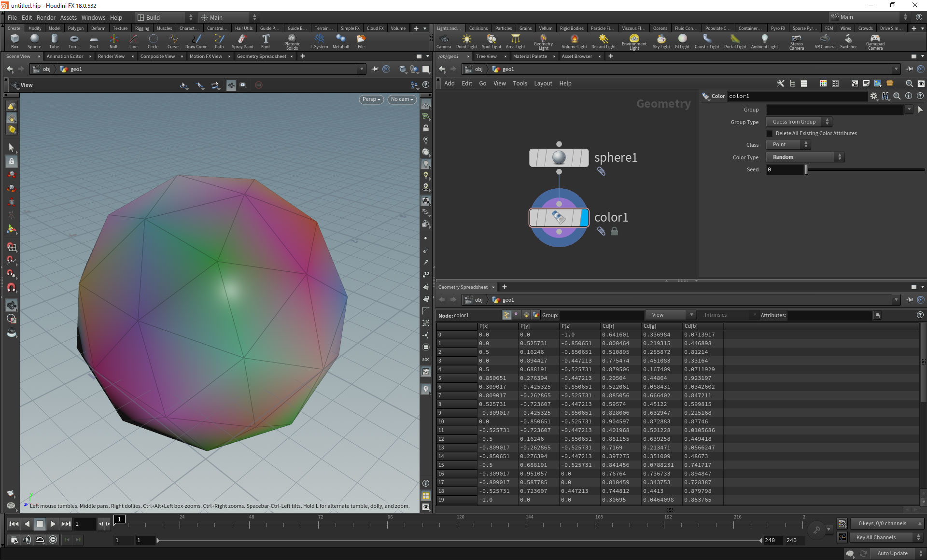This screenshot has height=560, width=927.
Task: Toggle points attribute view in spreadsheet
Action: coord(506,315)
